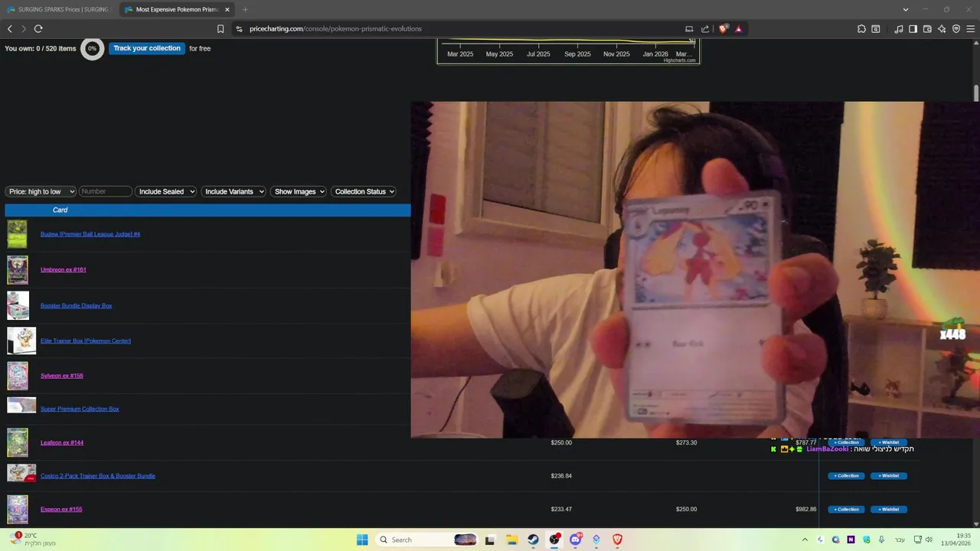Open Leo AI sparkle icon
Screen dimensions: 980x551
[x=942, y=29]
